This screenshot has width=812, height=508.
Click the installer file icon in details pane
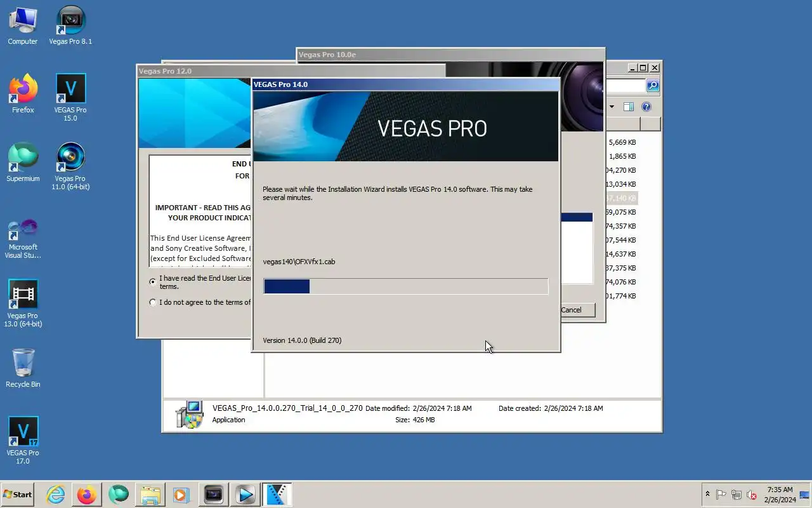click(189, 414)
